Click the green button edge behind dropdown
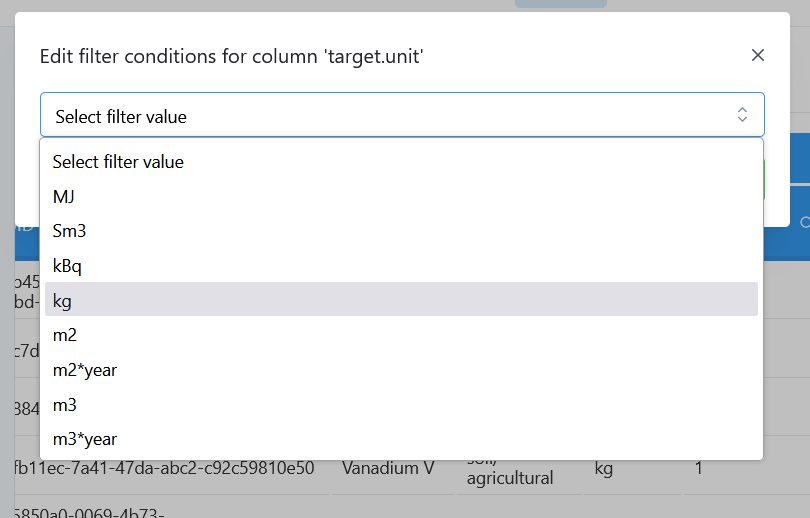 (x=764, y=180)
